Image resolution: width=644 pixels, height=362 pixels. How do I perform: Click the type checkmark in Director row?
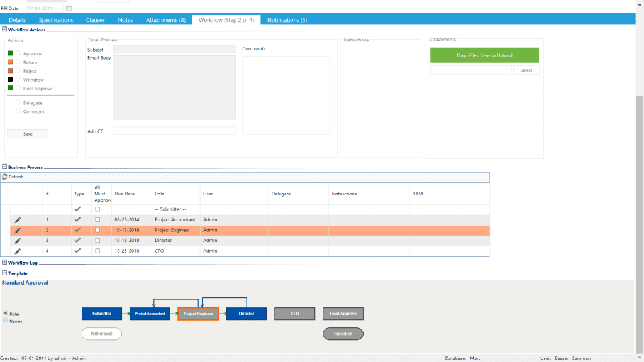click(x=77, y=240)
